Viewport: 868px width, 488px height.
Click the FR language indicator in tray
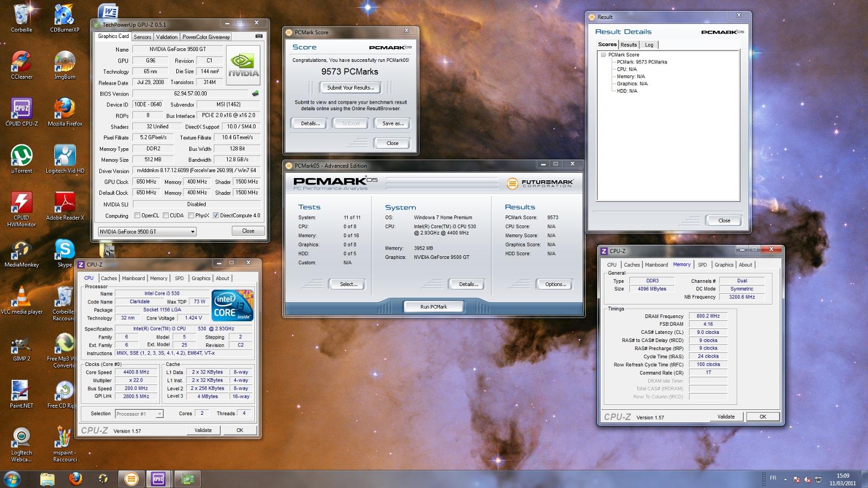click(x=773, y=478)
